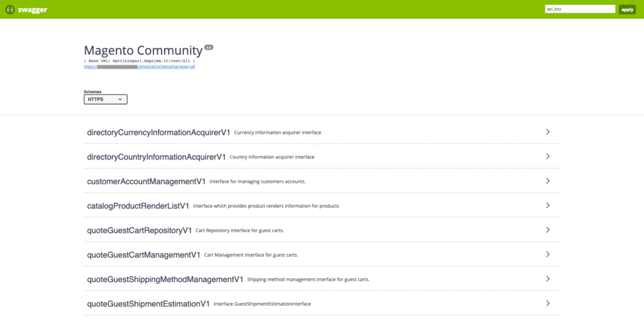Click 'Interface GuestShipmentEstimationInterface' description

(x=262, y=304)
